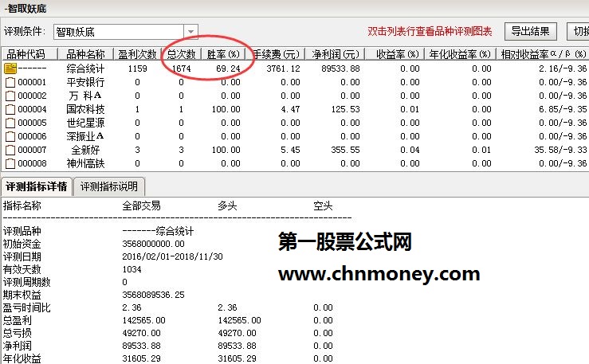The height and width of the screenshot is (364, 589).
Task: Click the 空头 column heading
Action: [323, 205]
